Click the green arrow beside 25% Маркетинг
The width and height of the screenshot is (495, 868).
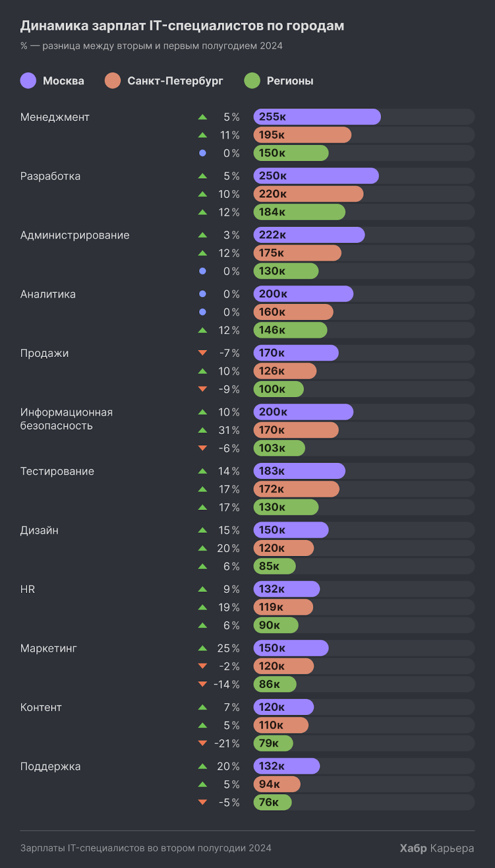202,648
